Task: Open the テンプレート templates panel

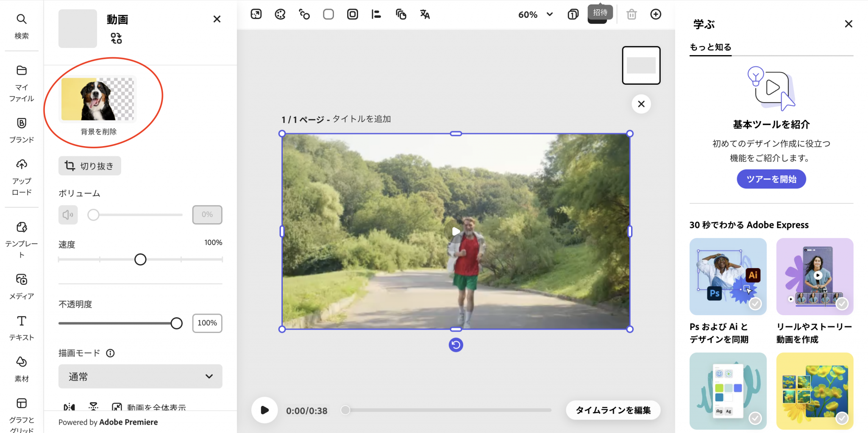Action: point(22,239)
